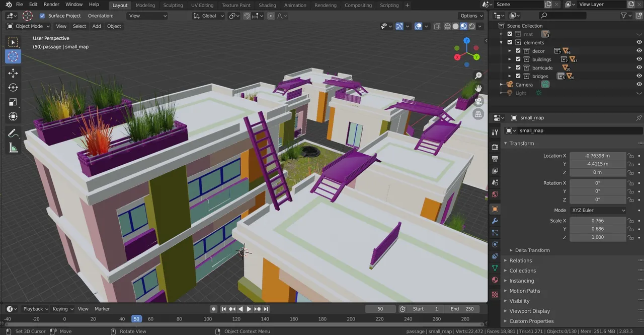
Task: Uncheck the barricade collection checkbox
Action: tap(518, 68)
